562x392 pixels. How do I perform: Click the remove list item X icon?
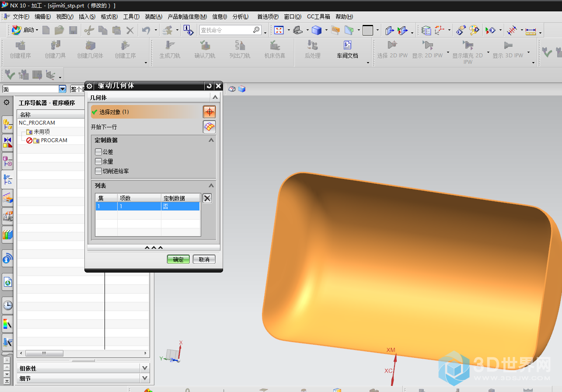pos(208,198)
